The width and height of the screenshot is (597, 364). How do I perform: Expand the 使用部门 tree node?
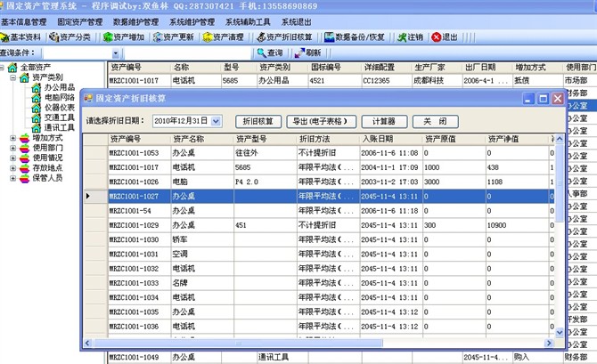pyautogui.click(x=13, y=148)
